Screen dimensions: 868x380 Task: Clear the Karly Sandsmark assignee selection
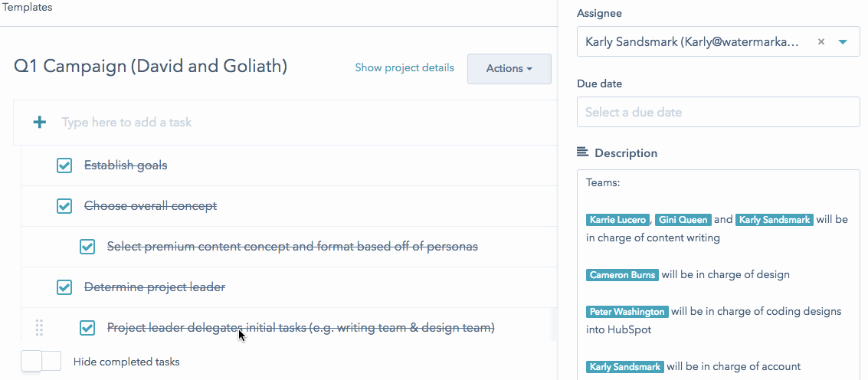(821, 42)
